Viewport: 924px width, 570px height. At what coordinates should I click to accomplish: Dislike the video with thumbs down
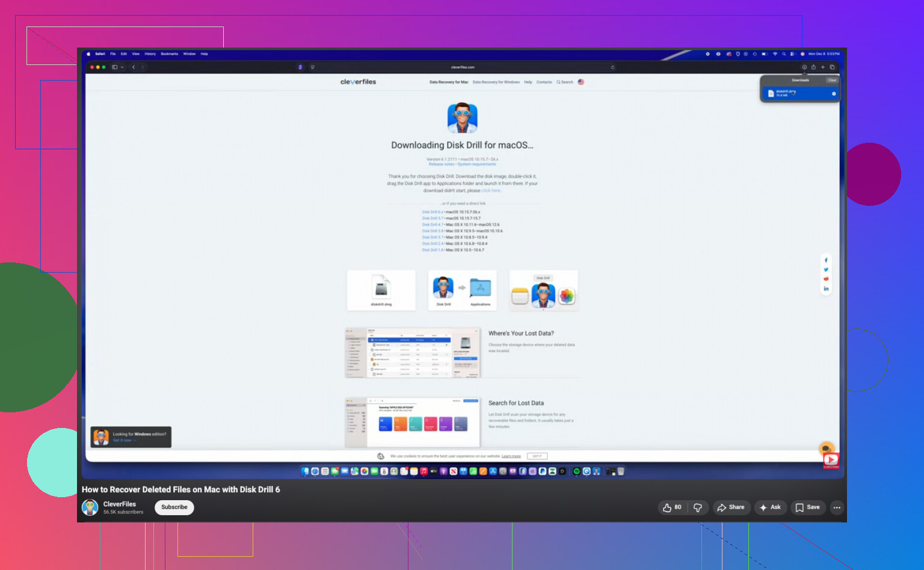tap(698, 507)
